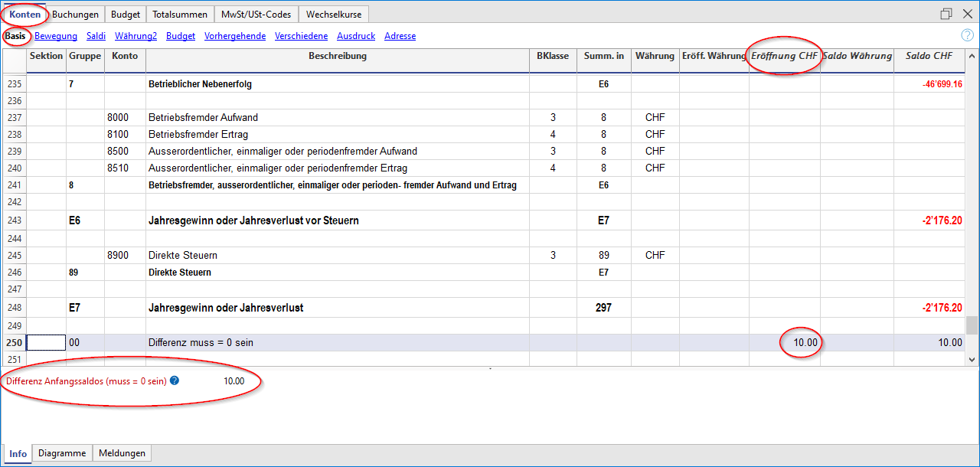980x467 pixels.
Task: Click the help question mark icon
Action: 967,35
